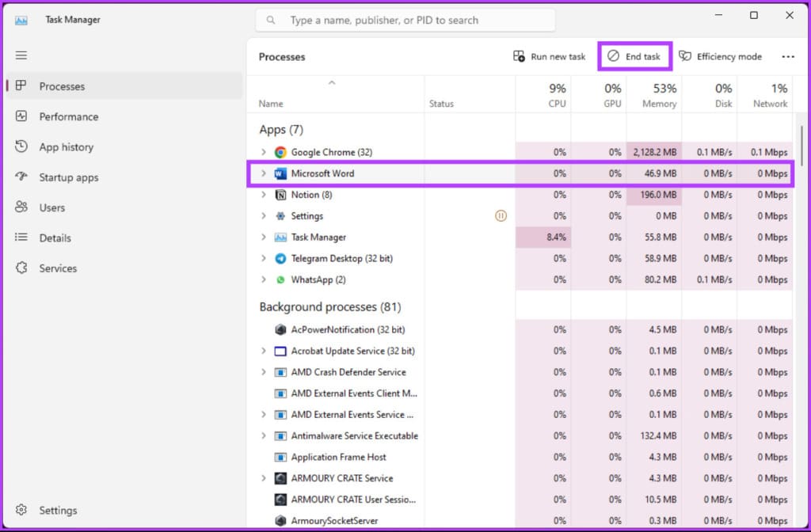
Task: Expand the Settings process group
Action: pos(263,216)
